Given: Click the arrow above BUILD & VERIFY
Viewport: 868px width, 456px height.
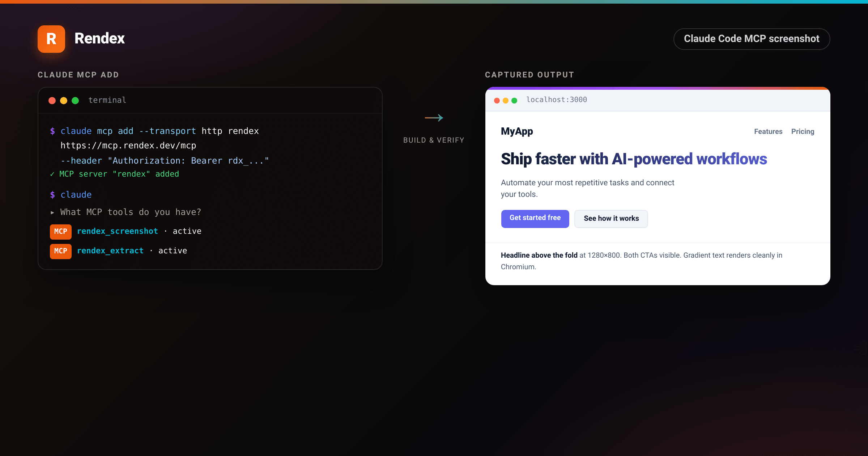Looking at the screenshot, I should click(x=434, y=118).
